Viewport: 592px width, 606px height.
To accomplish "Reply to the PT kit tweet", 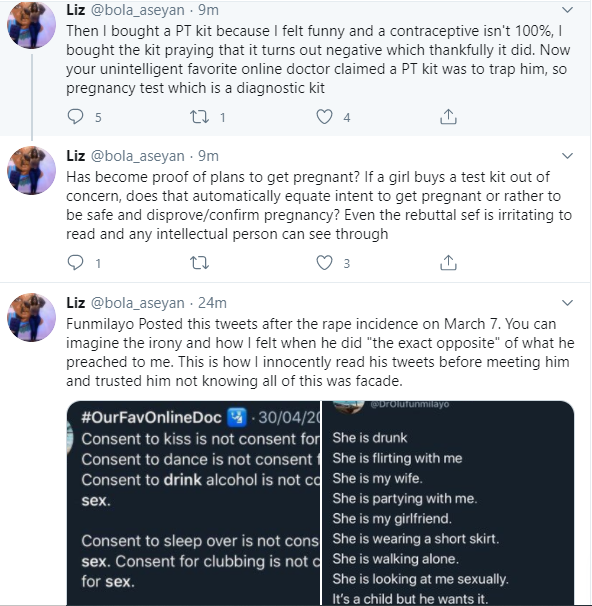I will 75,117.
